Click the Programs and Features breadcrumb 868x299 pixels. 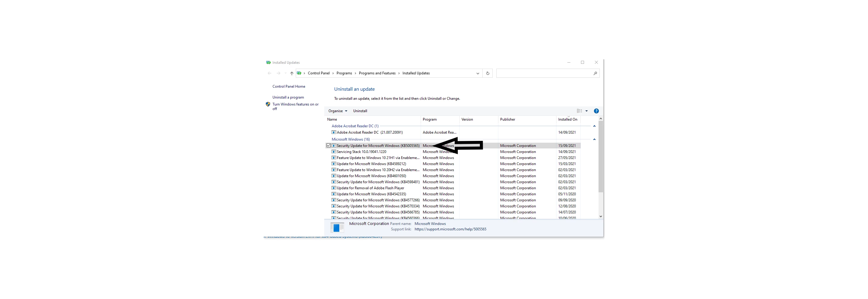pos(377,73)
